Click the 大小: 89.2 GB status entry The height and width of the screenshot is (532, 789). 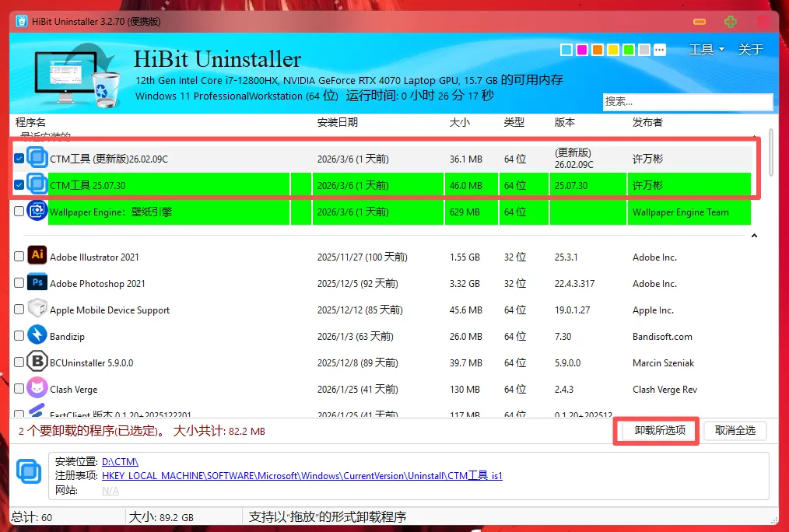coord(161,517)
